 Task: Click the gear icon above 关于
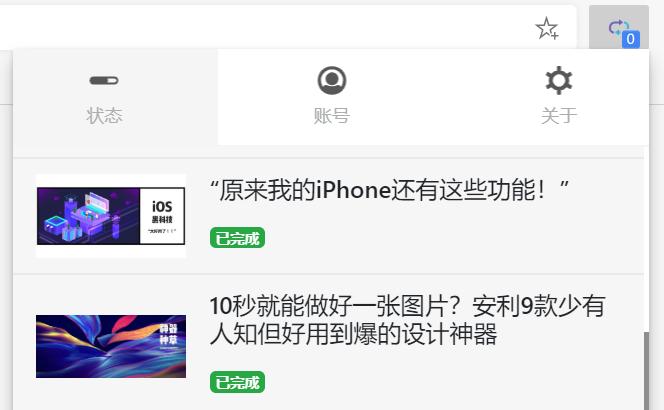(x=559, y=80)
